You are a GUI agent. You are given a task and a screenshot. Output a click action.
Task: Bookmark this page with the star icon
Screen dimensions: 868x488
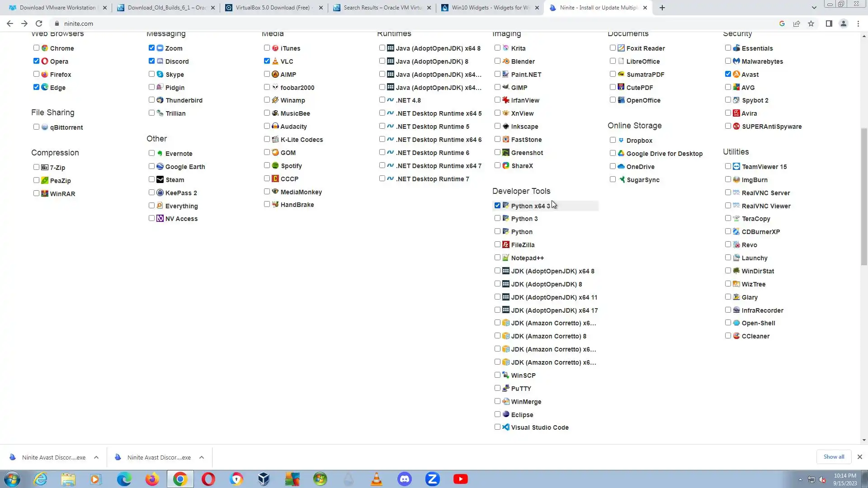pyautogui.click(x=811, y=23)
